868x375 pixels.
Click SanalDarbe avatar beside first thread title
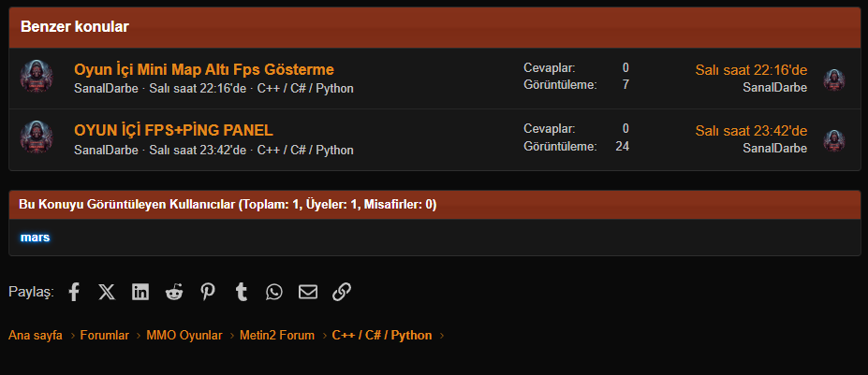(x=37, y=78)
